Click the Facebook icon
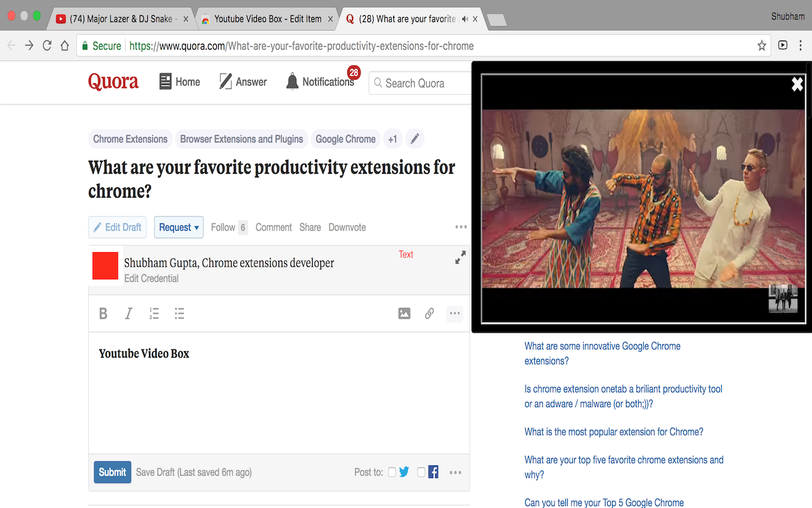Image resolution: width=812 pixels, height=508 pixels. (433, 472)
